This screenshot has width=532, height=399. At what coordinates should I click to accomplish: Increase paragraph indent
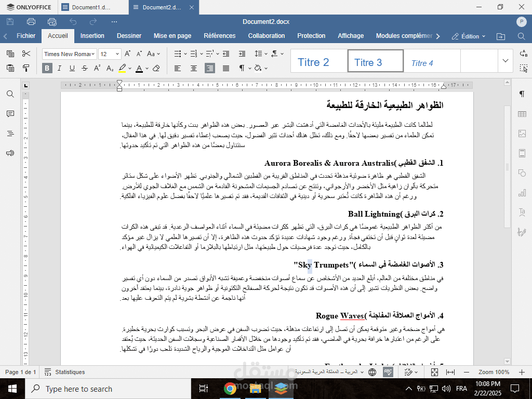(242, 54)
